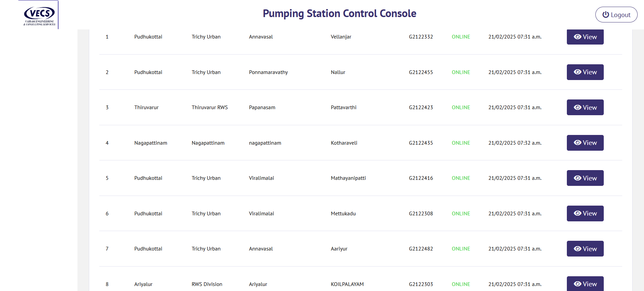Open View for the Aariyur station
Image resolution: width=644 pixels, height=291 pixels.
pyautogui.click(x=585, y=249)
